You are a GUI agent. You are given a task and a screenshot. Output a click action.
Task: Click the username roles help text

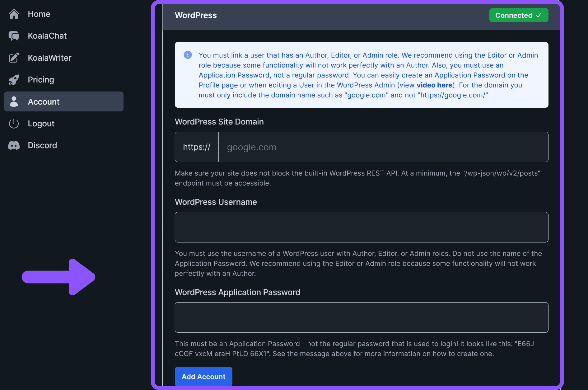(x=358, y=263)
